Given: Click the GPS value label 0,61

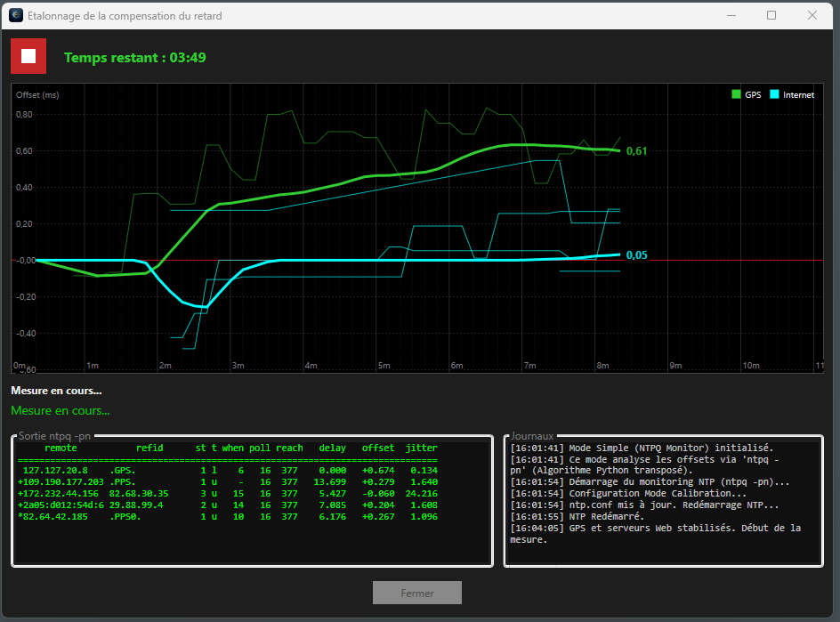Looking at the screenshot, I should (636, 151).
